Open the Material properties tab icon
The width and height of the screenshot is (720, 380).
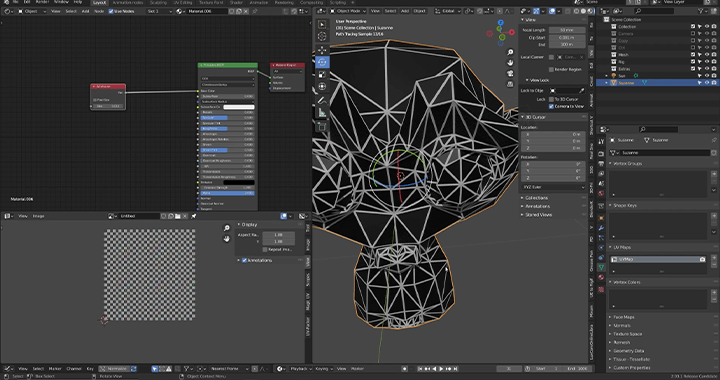(x=601, y=277)
